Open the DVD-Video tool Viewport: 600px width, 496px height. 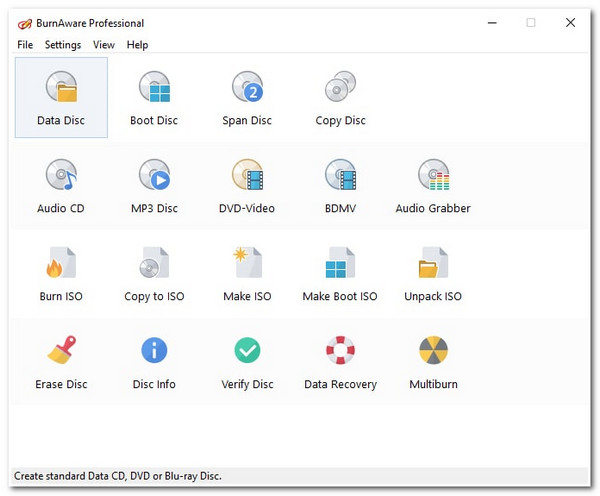coord(247,186)
